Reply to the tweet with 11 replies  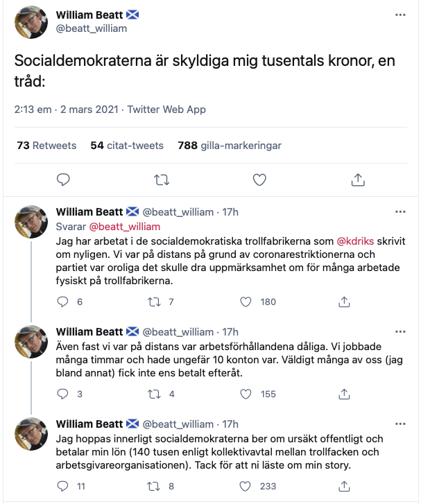tap(63, 486)
